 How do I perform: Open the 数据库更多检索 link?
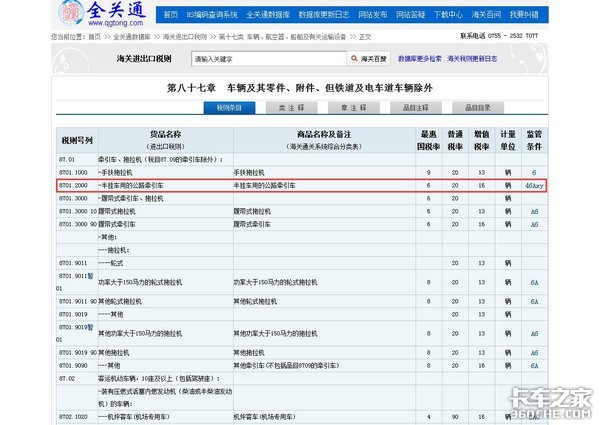(x=419, y=59)
